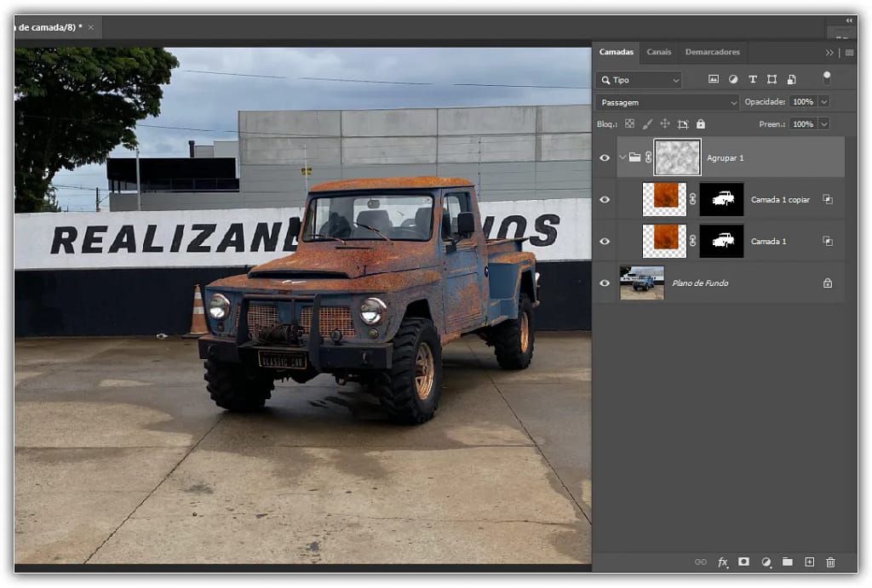
Task: Click link layers icon at panel bottom
Action: tap(701, 562)
